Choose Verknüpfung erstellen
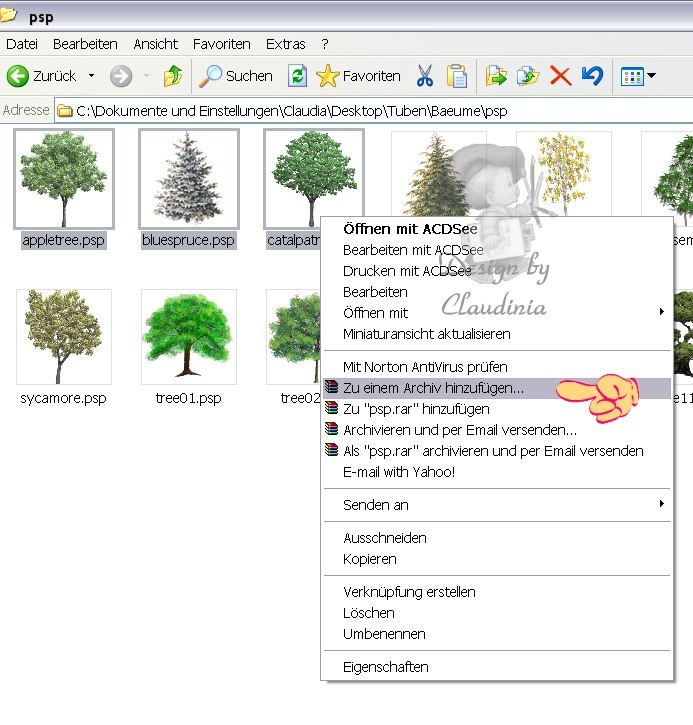 coord(497,592)
